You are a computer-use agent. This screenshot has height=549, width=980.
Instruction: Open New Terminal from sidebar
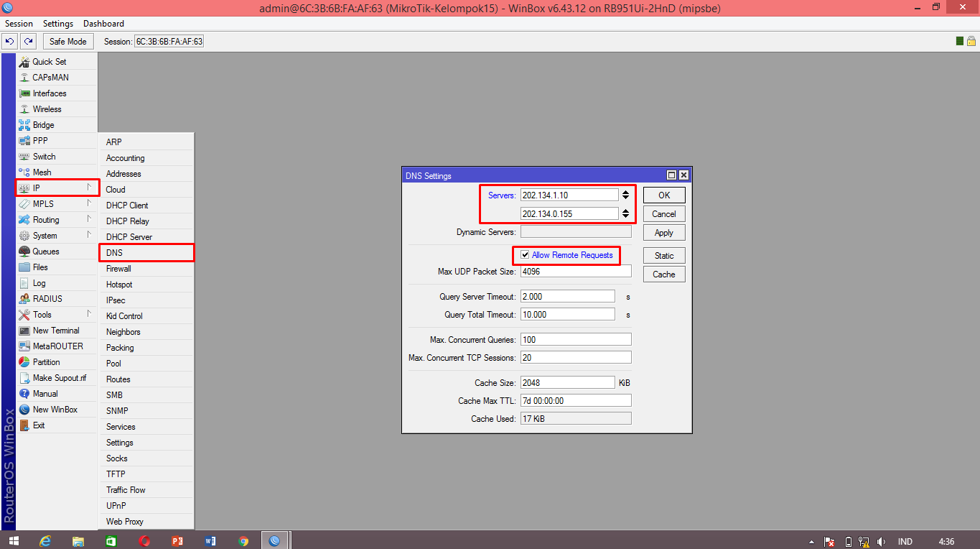(x=57, y=331)
